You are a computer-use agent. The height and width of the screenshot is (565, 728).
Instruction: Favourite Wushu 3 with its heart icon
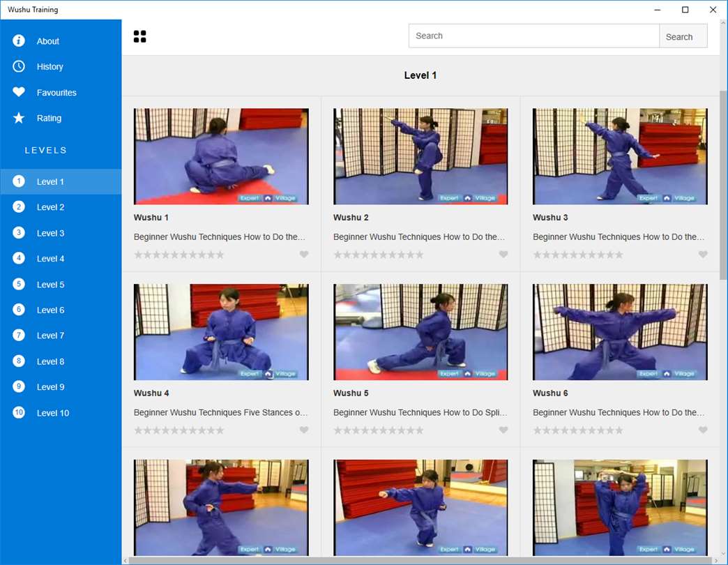[703, 255]
